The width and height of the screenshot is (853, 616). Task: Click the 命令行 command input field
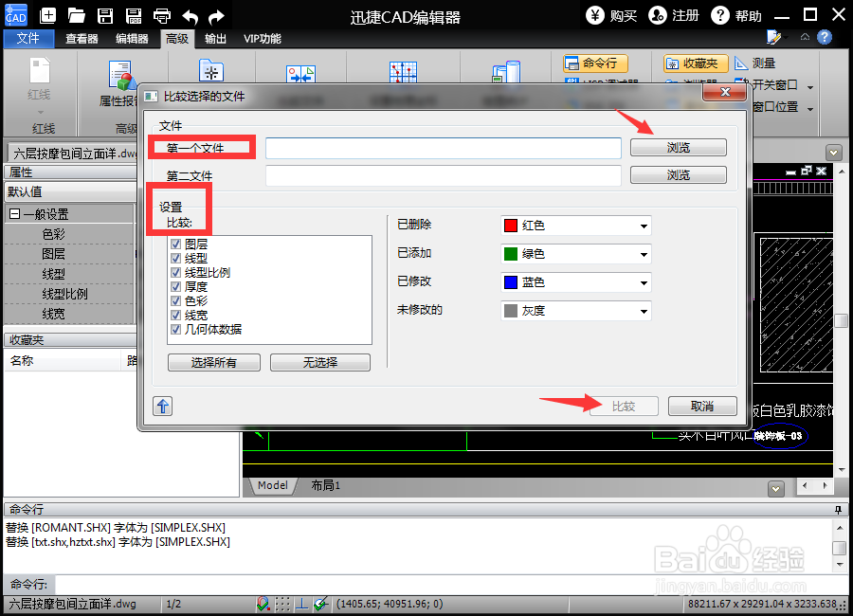pyautogui.click(x=451, y=585)
